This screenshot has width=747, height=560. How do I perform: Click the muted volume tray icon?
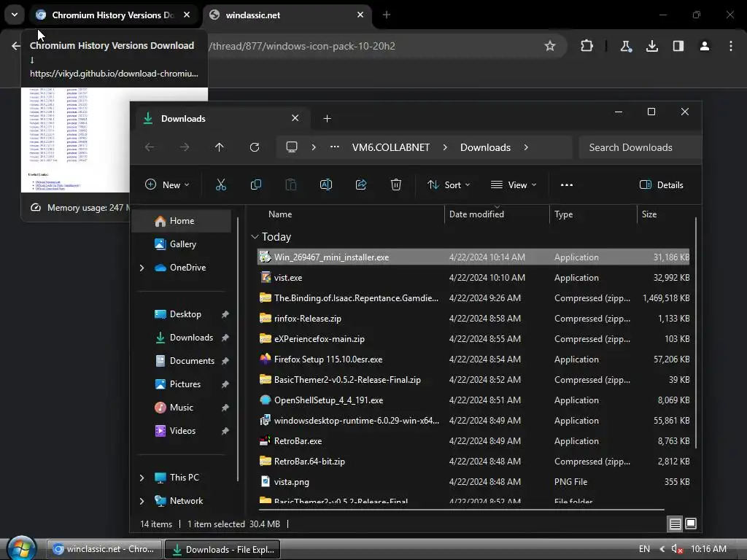[677, 549]
